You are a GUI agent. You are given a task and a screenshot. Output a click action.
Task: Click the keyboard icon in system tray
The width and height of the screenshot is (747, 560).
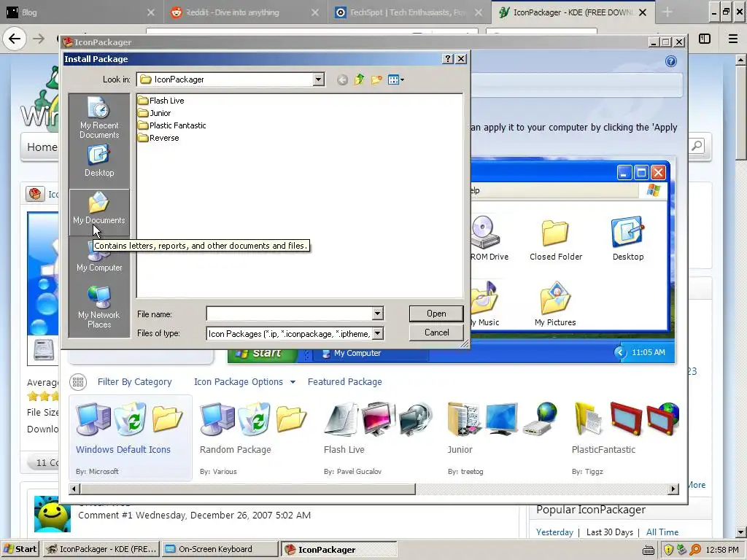[x=649, y=550]
